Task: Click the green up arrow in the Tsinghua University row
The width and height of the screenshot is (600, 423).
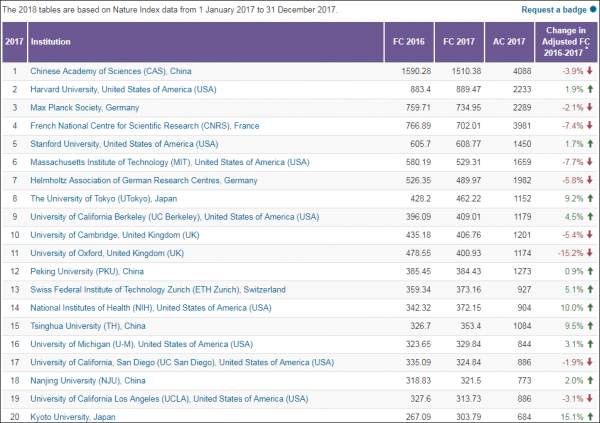Action: point(590,324)
